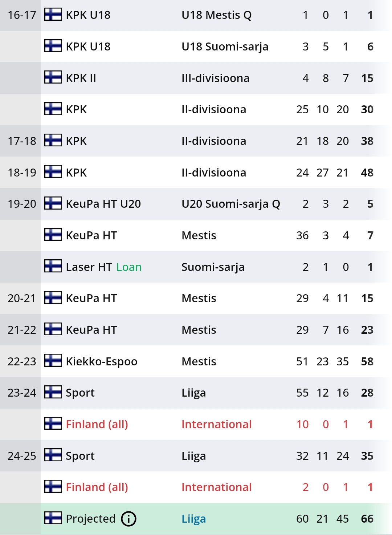Open International link for 23-24 season
The width and height of the screenshot is (392, 535).
pos(216,424)
